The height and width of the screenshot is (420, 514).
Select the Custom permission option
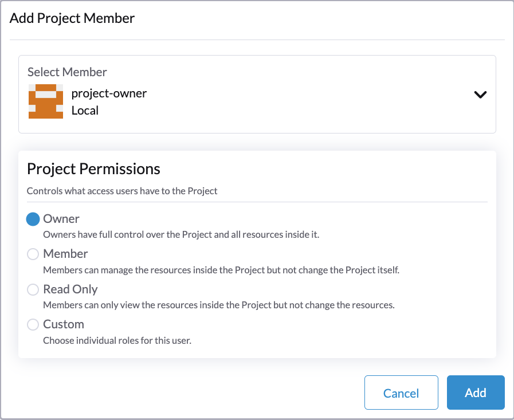click(x=33, y=324)
